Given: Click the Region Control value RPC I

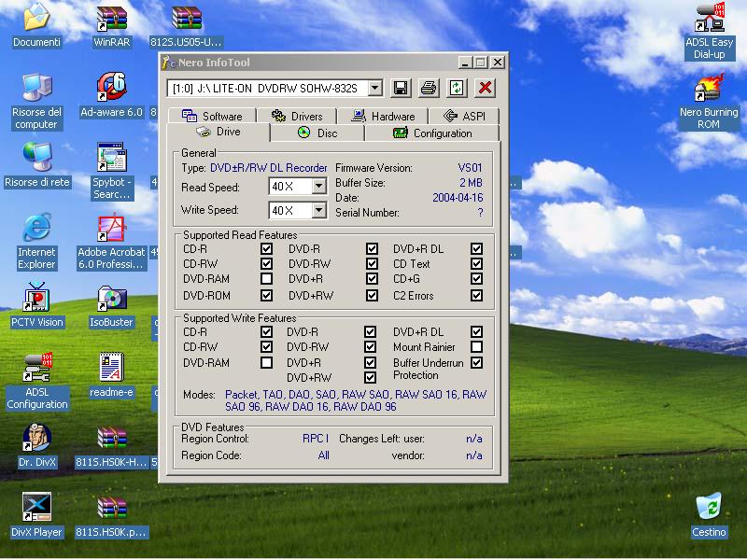Looking at the screenshot, I should coord(316,438).
